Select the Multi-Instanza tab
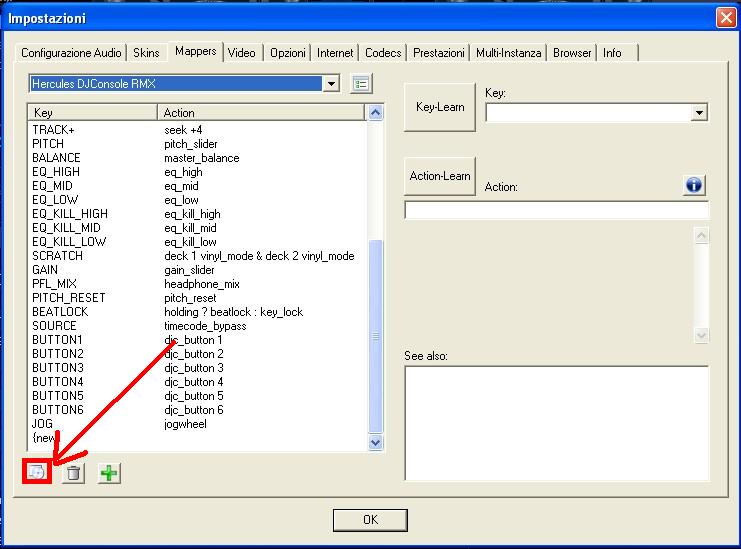The image size is (741, 549). coord(509,53)
